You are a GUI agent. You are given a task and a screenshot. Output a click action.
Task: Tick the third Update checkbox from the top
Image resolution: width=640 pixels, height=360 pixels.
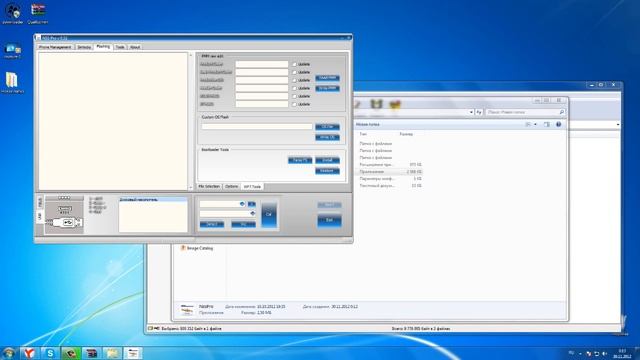pyautogui.click(x=294, y=80)
